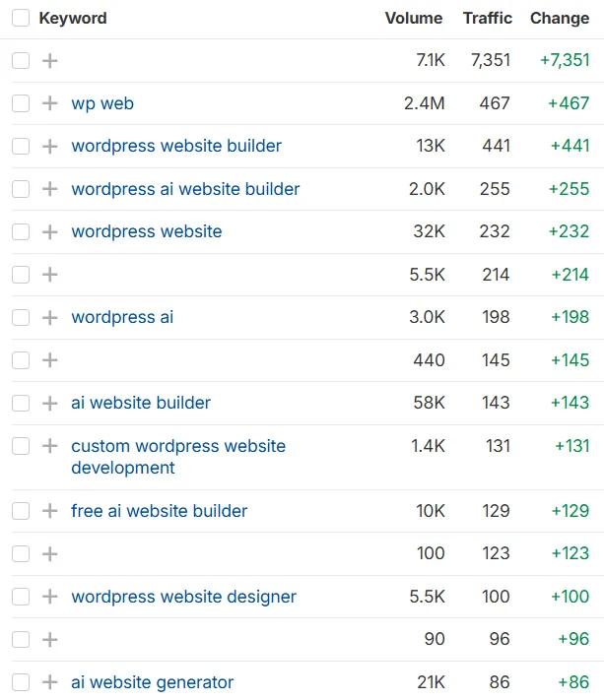Tick checkbox next to wordpress website keyword
Viewport: 604px width, 700px height.
coord(21,231)
